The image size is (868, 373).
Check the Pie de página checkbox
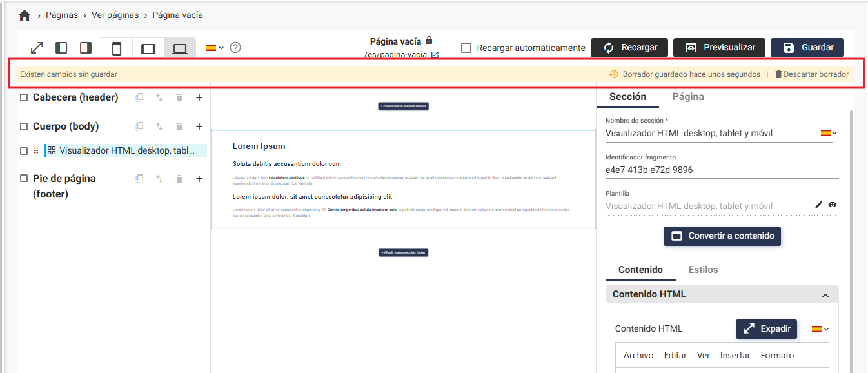point(24,178)
